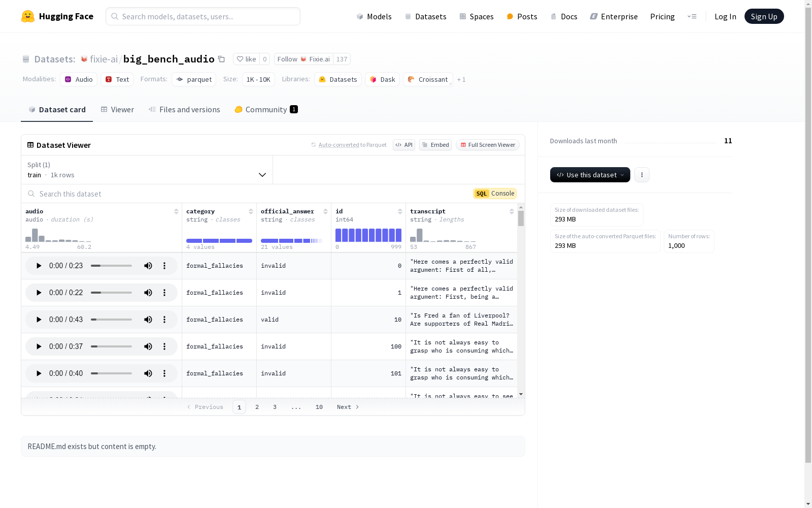The image size is (812, 508).
Task: Sort by the id column
Action: [400, 211]
